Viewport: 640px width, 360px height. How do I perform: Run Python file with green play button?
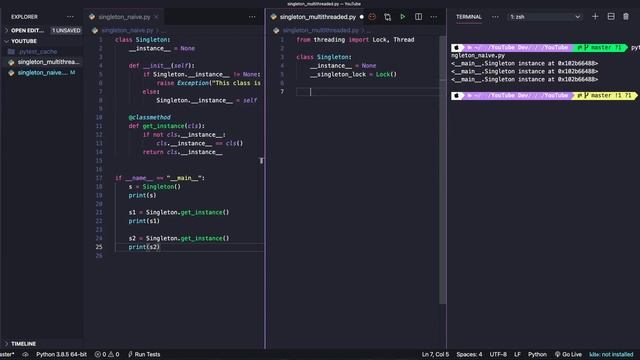(x=402, y=17)
